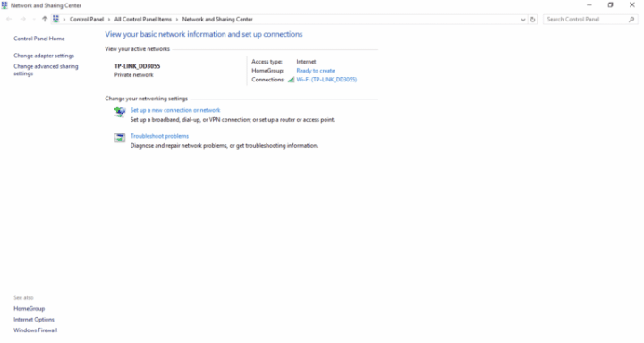Click the Private network label

pos(134,75)
